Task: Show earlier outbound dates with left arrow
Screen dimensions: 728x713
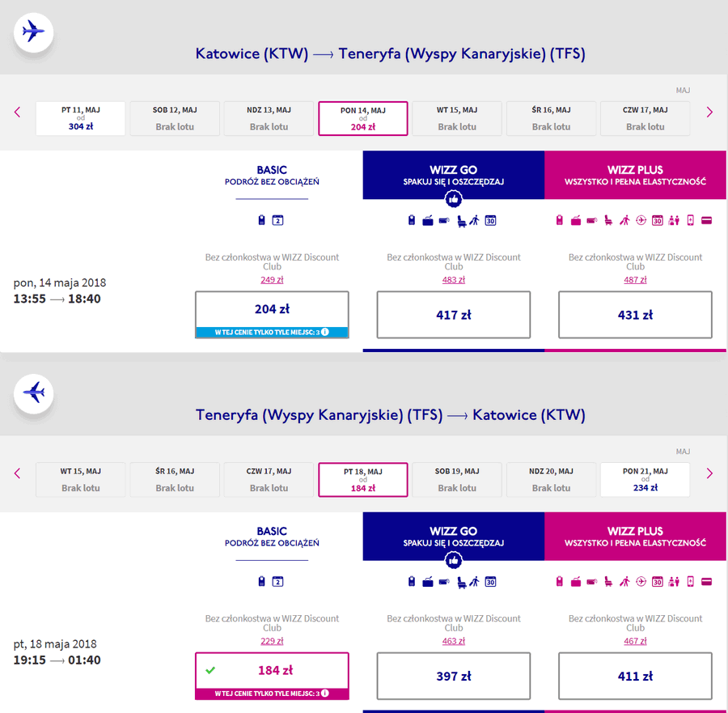Action: coord(18,112)
